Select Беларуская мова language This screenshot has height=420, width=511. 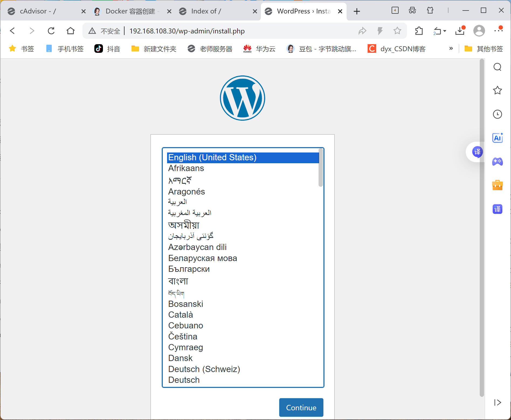243,258
